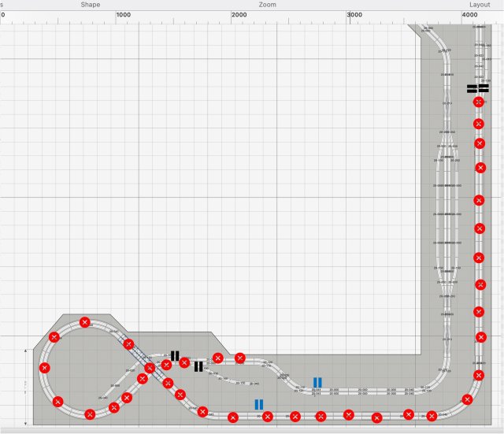
Task: Open the Zoom toolbar control
Action: pyautogui.click(x=267, y=5)
